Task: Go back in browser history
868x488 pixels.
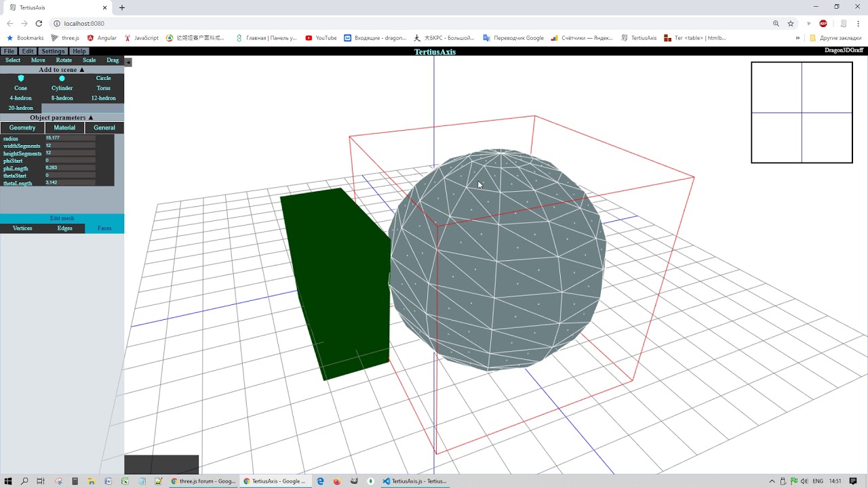Action: click(x=9, y=24)
